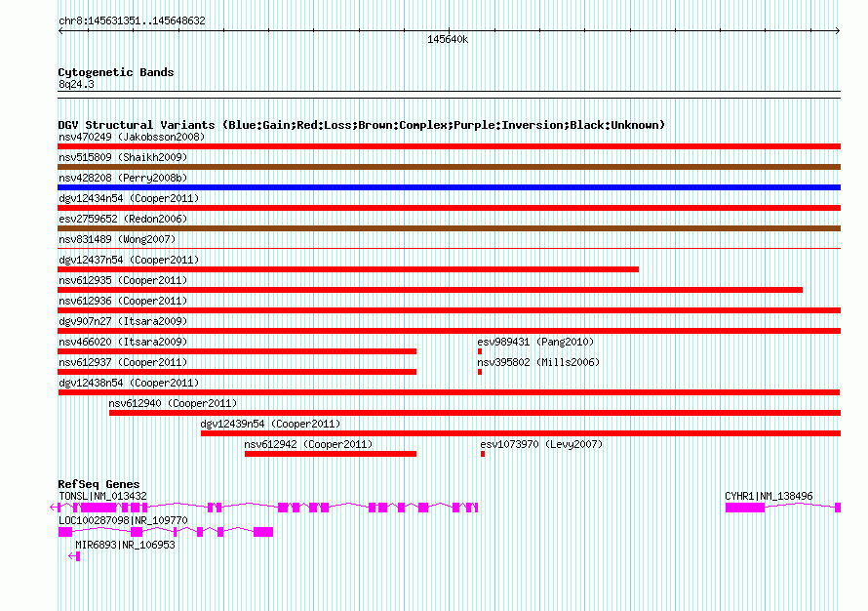Click the red loss bar for nsv470249
Viewport: 868px width, 611px height.
449,146
